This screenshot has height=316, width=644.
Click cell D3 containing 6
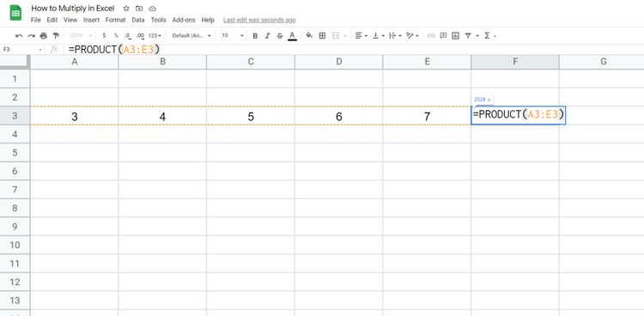click(338, 116)
